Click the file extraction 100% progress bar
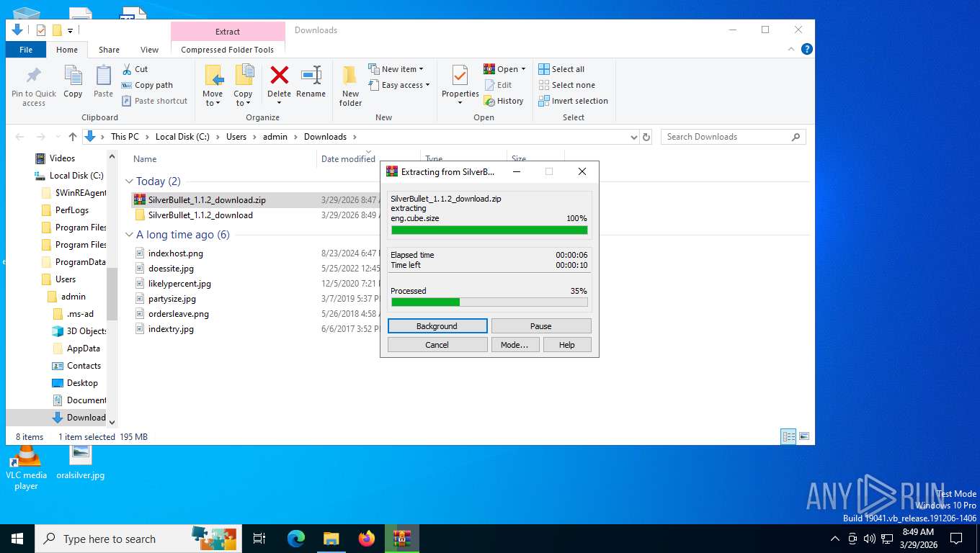Screen dimensions: 980x553 coord(489,230)
